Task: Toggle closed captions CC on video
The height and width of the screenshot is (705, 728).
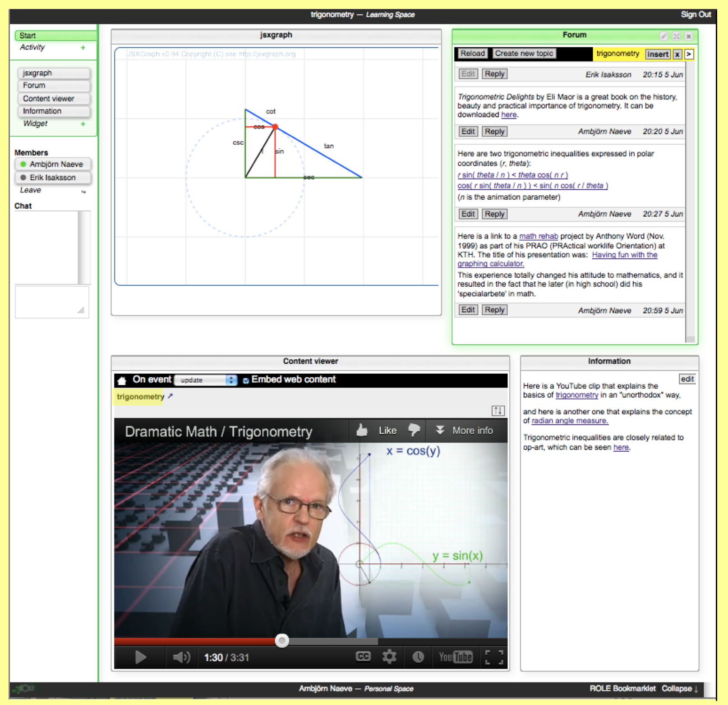Action: click(363, 656)
